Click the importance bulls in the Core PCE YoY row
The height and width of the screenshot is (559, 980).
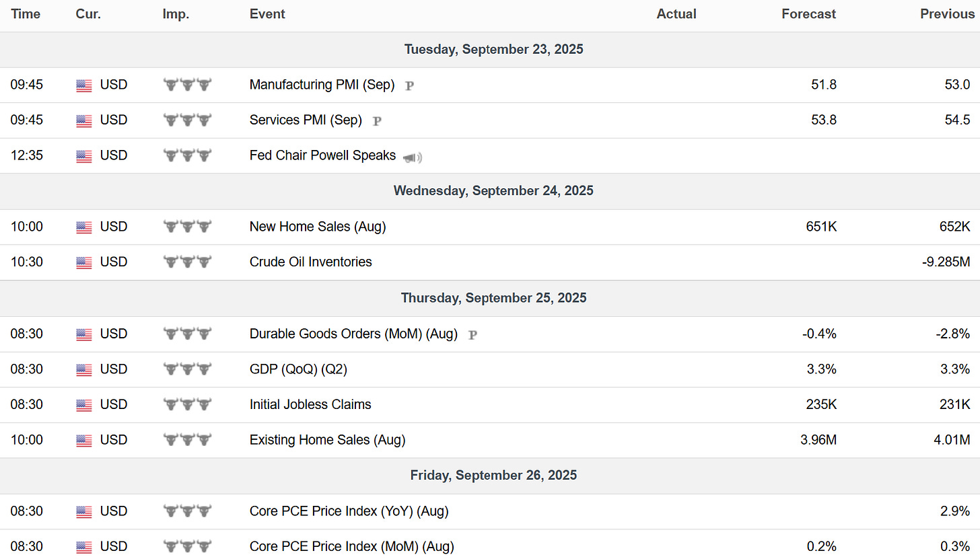pos(187,511)
